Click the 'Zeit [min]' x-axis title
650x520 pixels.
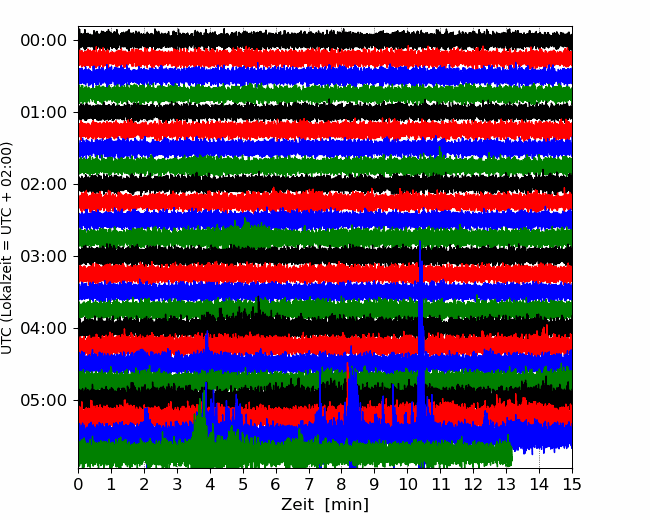pos(325,505)
